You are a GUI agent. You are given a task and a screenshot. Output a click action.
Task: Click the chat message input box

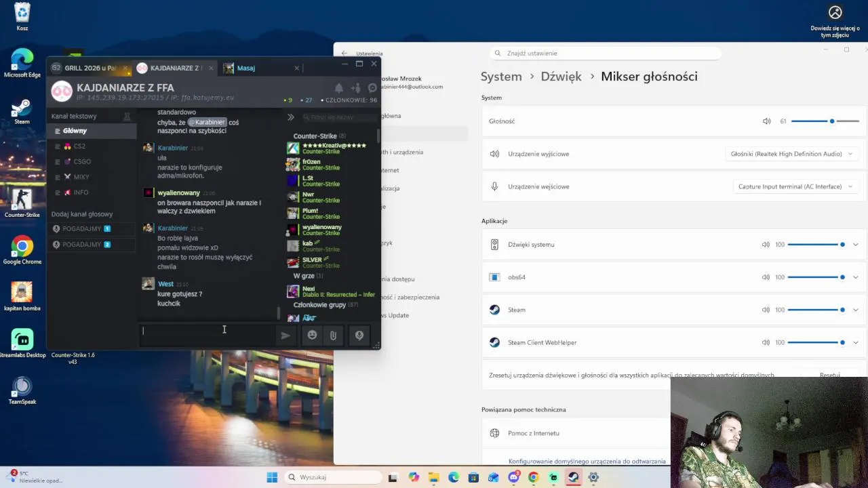pos(207,335)
